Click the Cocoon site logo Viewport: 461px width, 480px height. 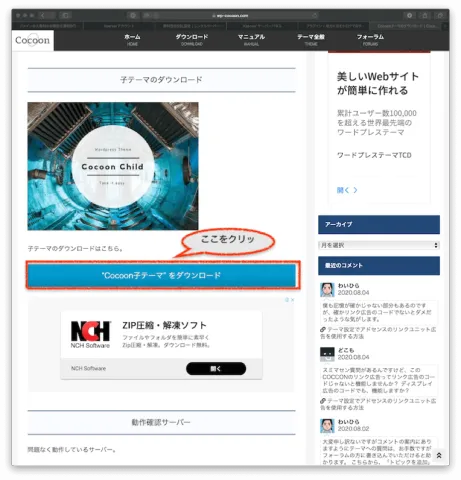point(32,40)
